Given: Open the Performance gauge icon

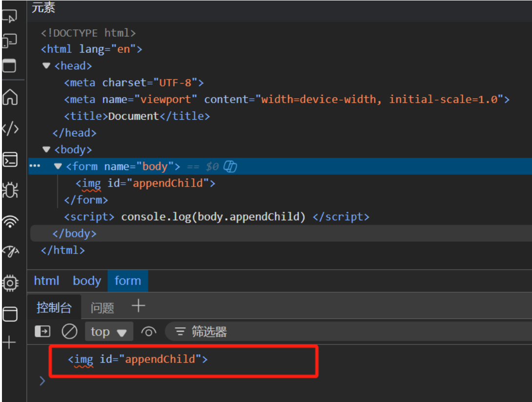Looking at the screenshot, I should tap(10, 252).
